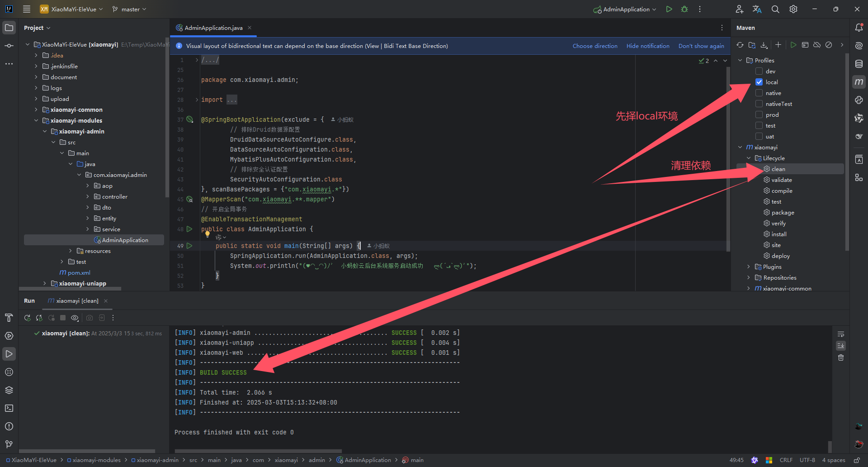Enable the prod Maven profile
The image size is (868, 467).
[x=759, y=114]
